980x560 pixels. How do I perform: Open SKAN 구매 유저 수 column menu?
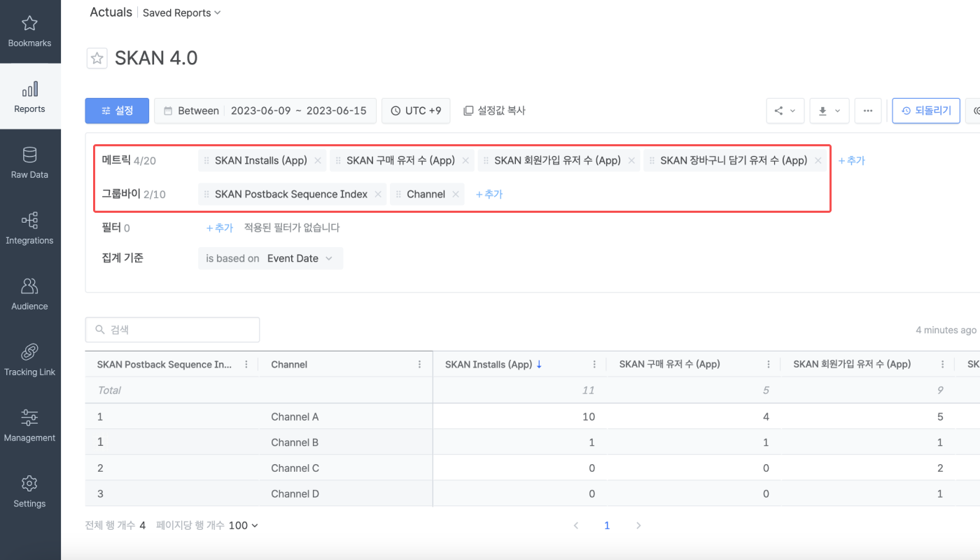tap(769, 364)
